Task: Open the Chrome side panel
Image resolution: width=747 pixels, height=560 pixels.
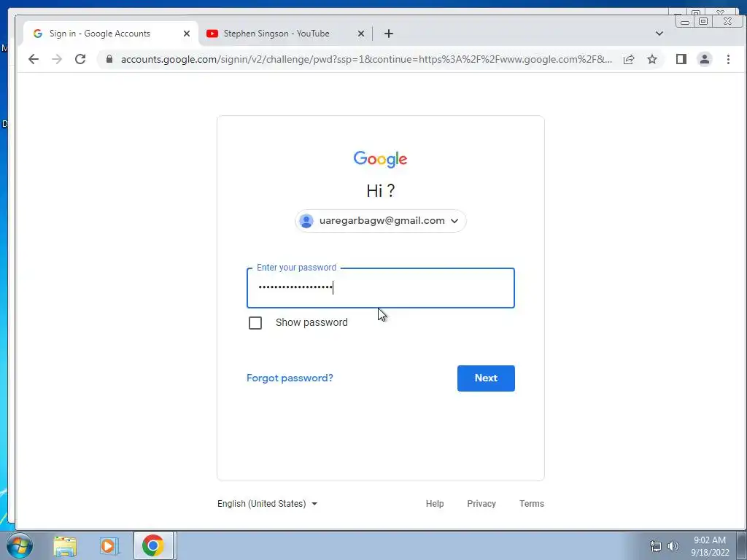Action: (x=681, y=59)
